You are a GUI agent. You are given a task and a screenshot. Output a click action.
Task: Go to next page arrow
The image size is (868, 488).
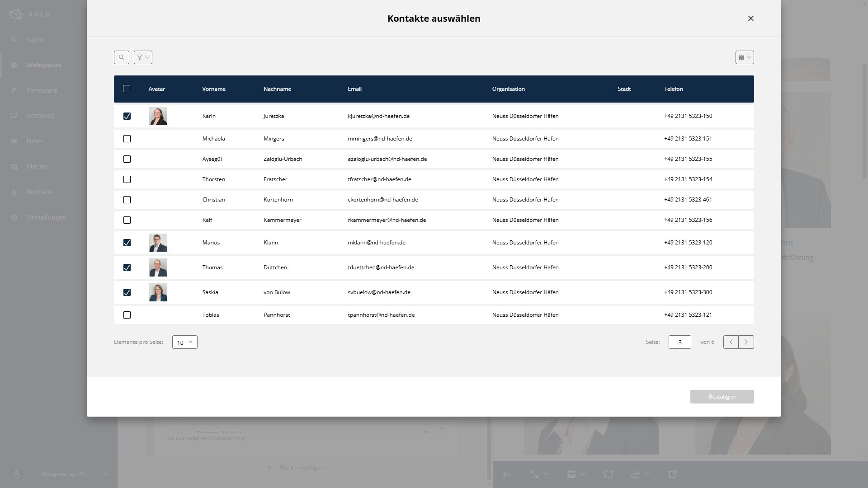(x=746, y=342)
